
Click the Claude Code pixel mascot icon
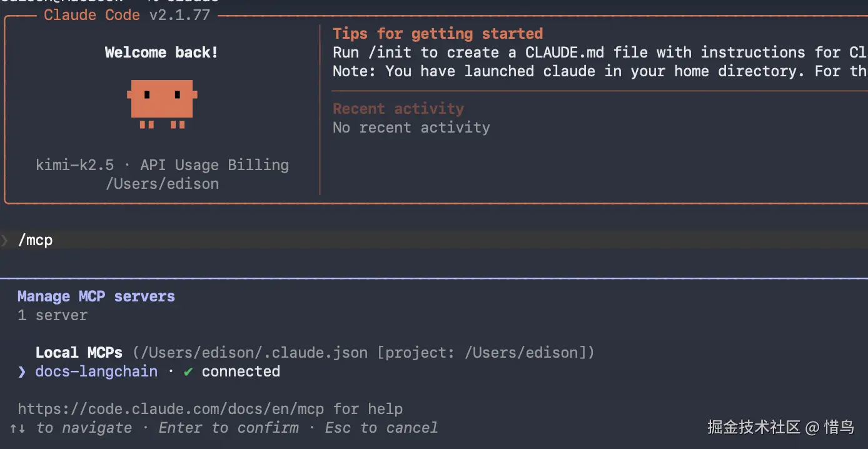pos(162,103)
